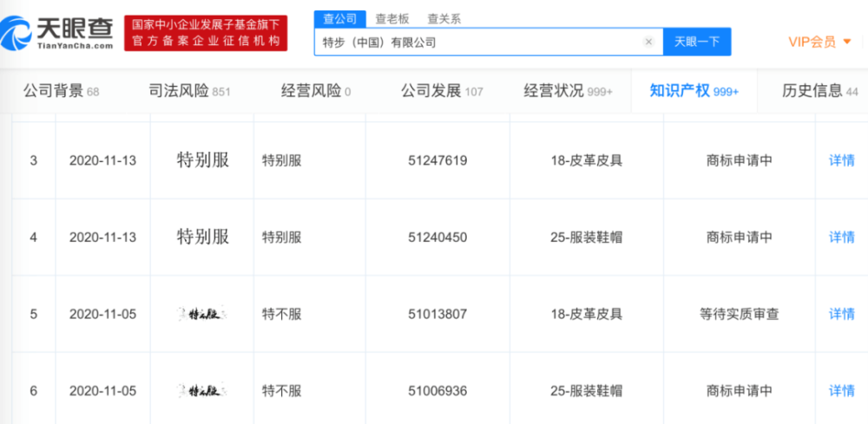Click 商标申请中 status in row 4
Screen dimensions: 868x424
(739, 238)
